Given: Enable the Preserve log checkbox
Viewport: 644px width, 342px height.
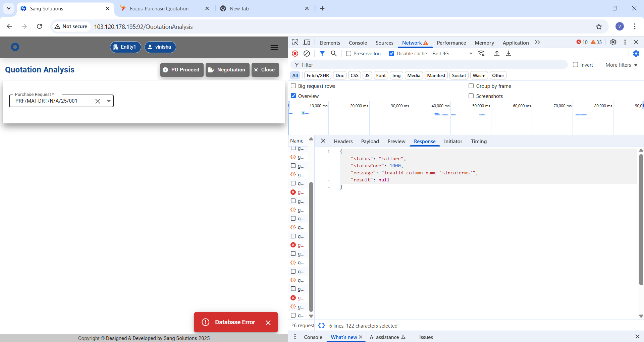Looking at the screenshot, I should coord(349,54).
